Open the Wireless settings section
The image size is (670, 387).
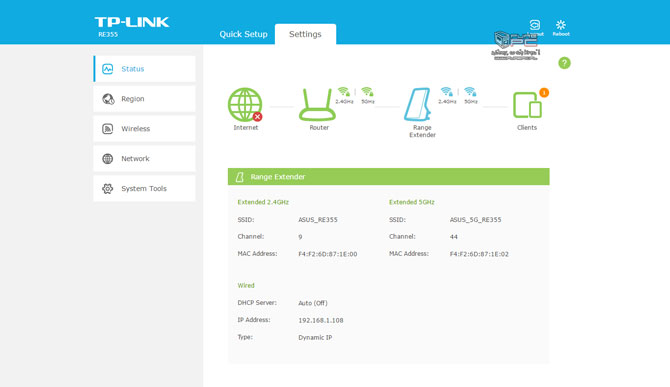144,129
